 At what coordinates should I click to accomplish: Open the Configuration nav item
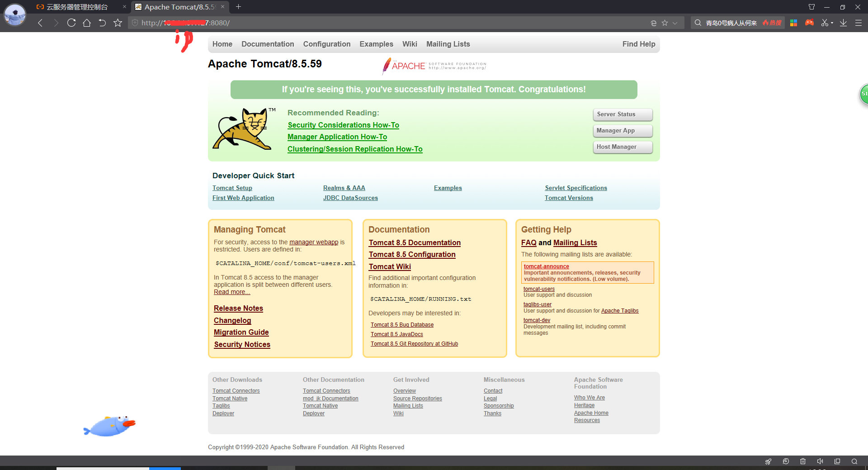pyautogui.click(x=327, y=44)
